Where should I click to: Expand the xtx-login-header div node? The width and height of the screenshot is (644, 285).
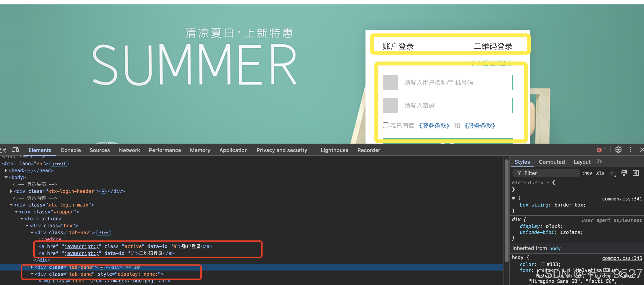[x=11, y=191]
